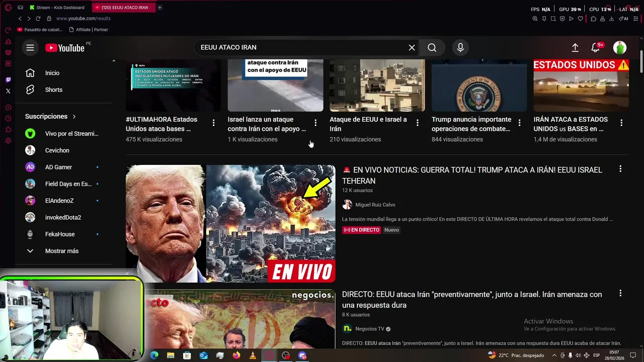
Task: Open the browser extensions puzzle icon
Action: point(593,19)
